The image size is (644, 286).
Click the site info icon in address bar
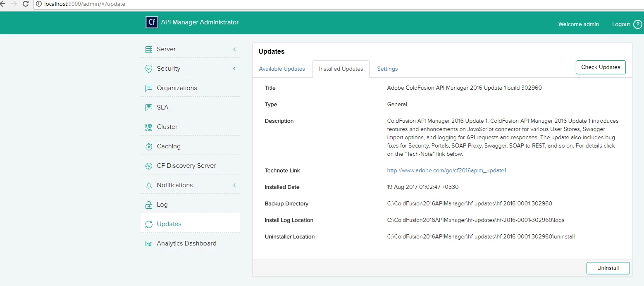click(39, 4)
